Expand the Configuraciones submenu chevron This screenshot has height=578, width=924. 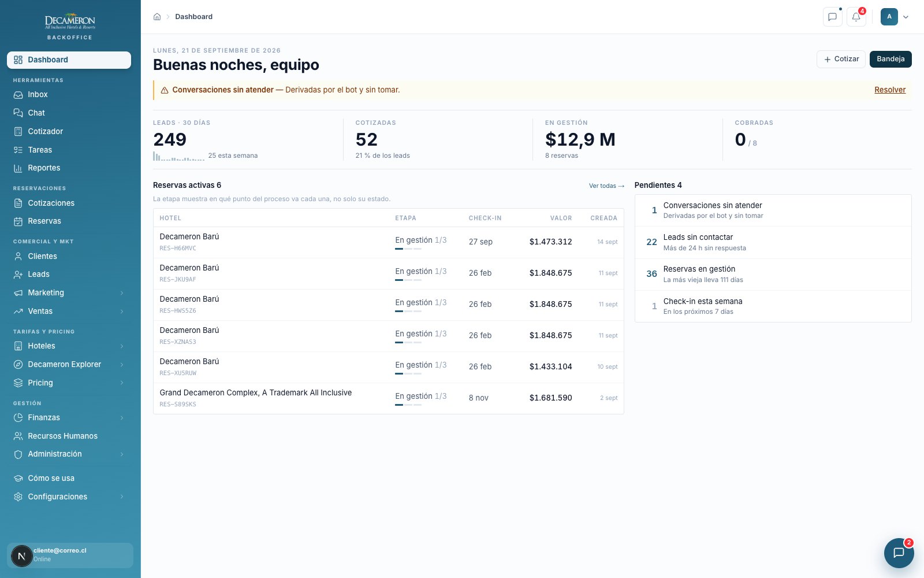[122, 497]
